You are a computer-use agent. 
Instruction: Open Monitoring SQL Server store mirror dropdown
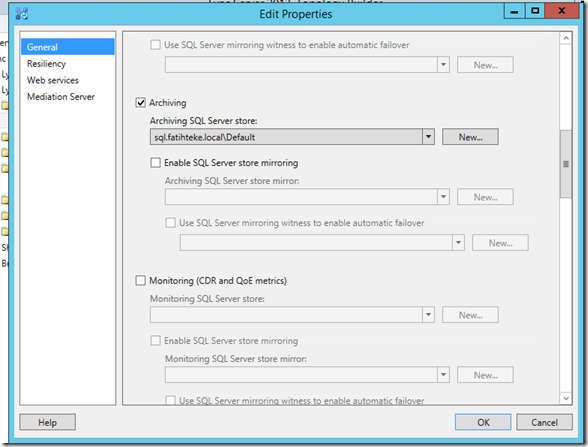[443, 375]
